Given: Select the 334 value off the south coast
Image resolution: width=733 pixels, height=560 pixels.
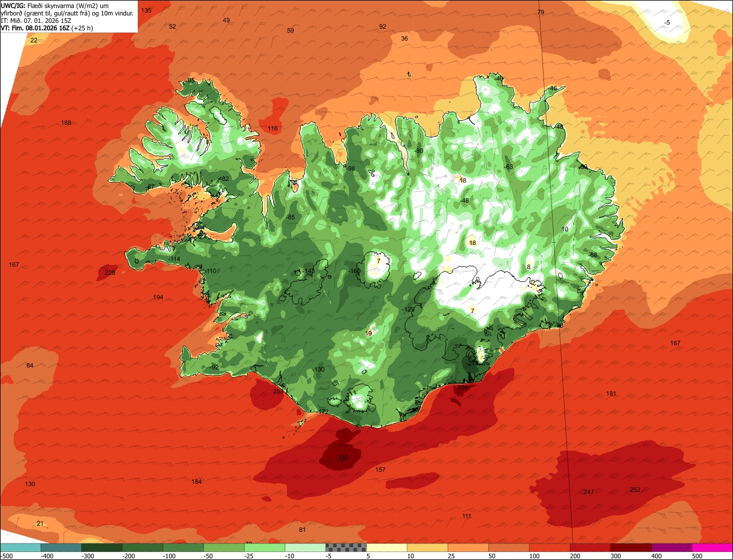Looking at the screenshot, I should click(463, 387).
